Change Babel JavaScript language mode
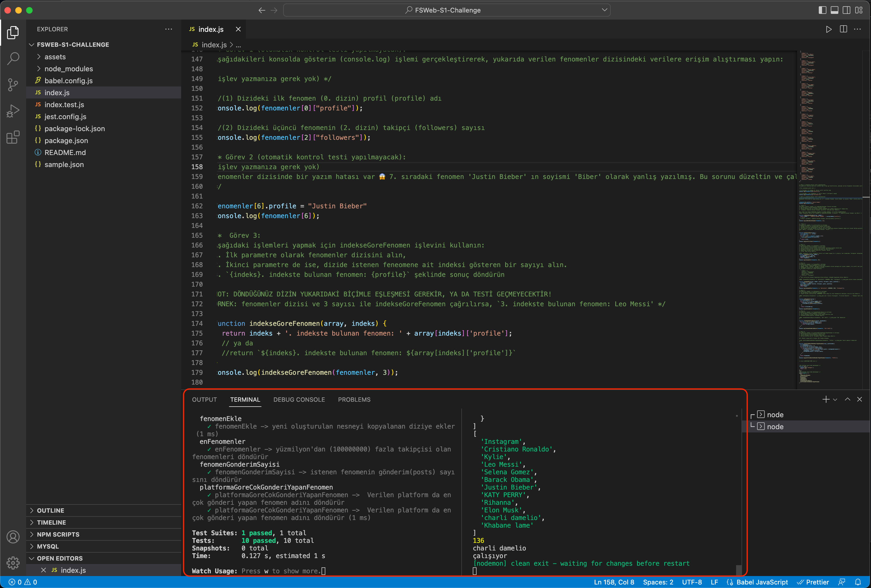The width and height of the screenshot is (871, 588). pyautogui.click(x=762, y=582)
